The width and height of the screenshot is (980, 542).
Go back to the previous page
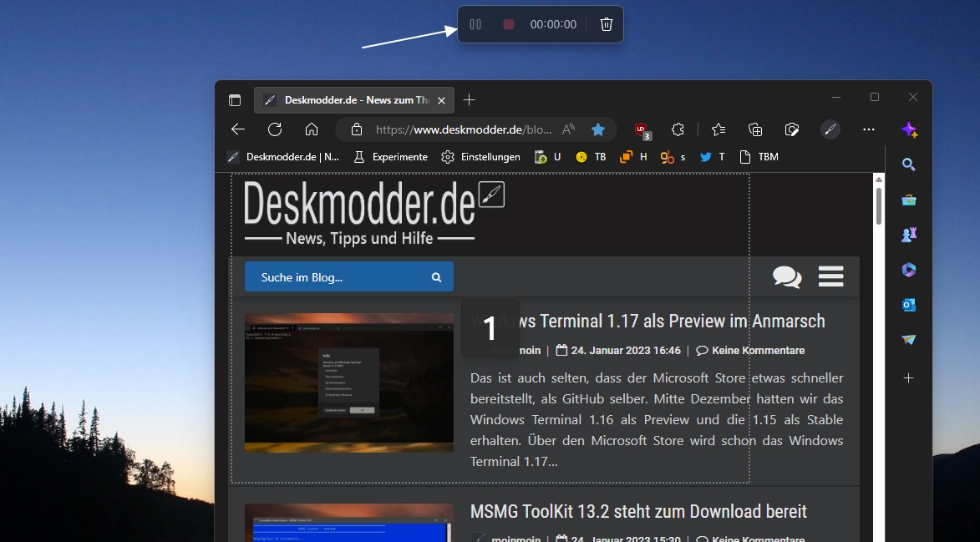pos(237,129)
